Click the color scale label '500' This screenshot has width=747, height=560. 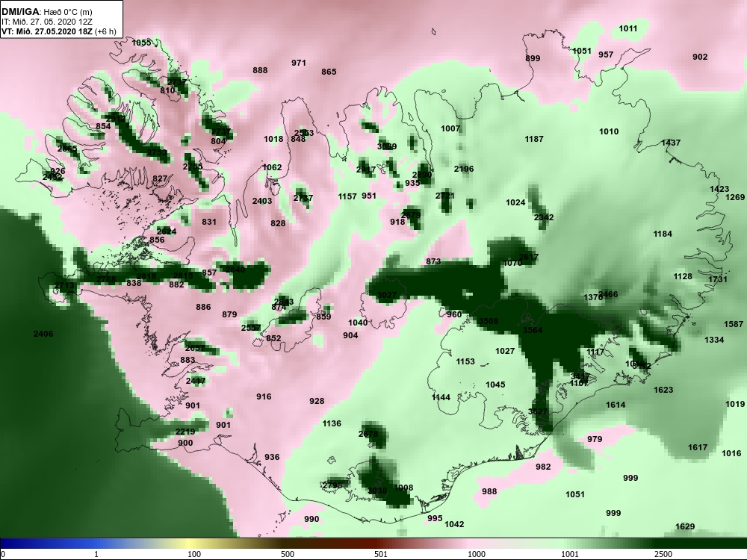[x=288, y=554]
